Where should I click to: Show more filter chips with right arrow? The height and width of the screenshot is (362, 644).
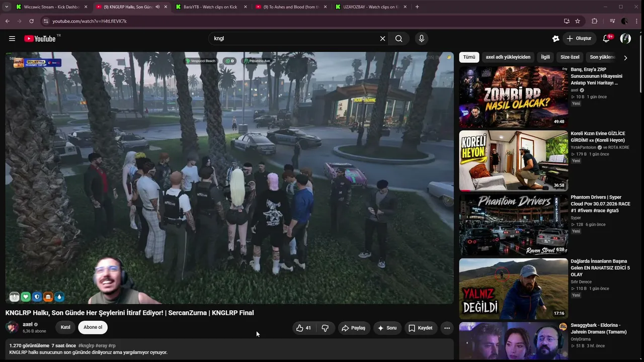pyautogui.click(x=625, y=58)
